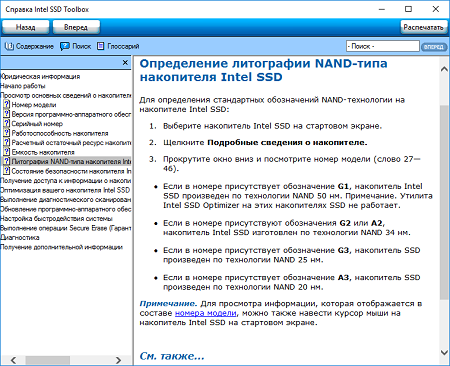Open Версия программно-аппаратного обеспечения topic
The image size is (450, 366).
coord(71,114)
